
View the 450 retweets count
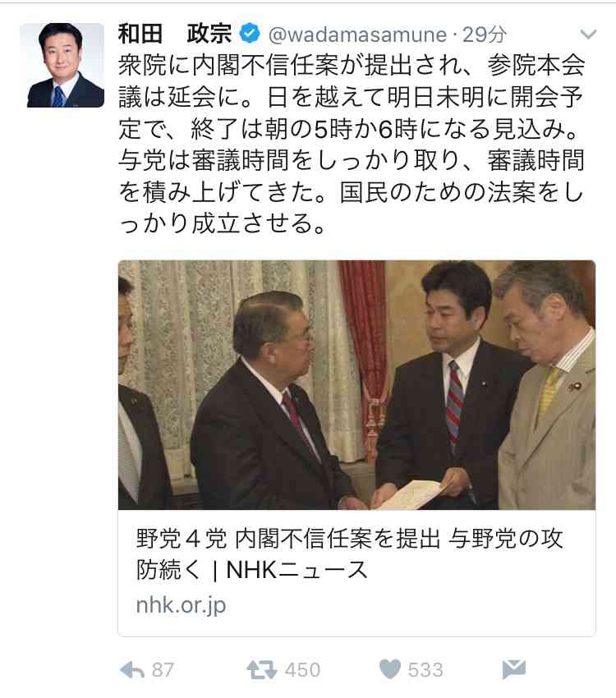[x=302, y=670]
